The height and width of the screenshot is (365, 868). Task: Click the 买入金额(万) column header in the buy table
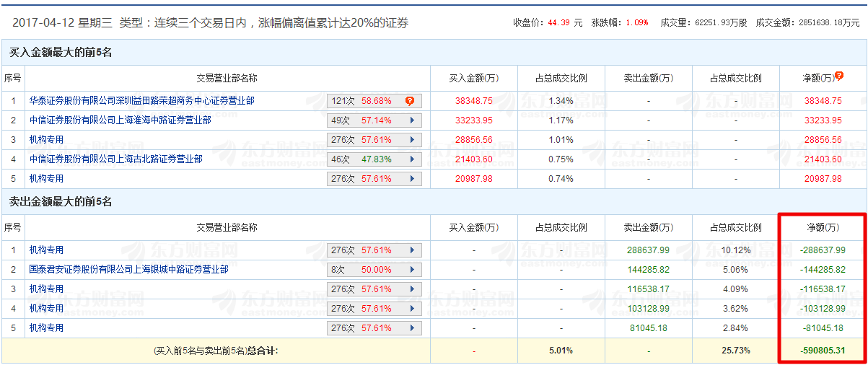tap(474, 78)
